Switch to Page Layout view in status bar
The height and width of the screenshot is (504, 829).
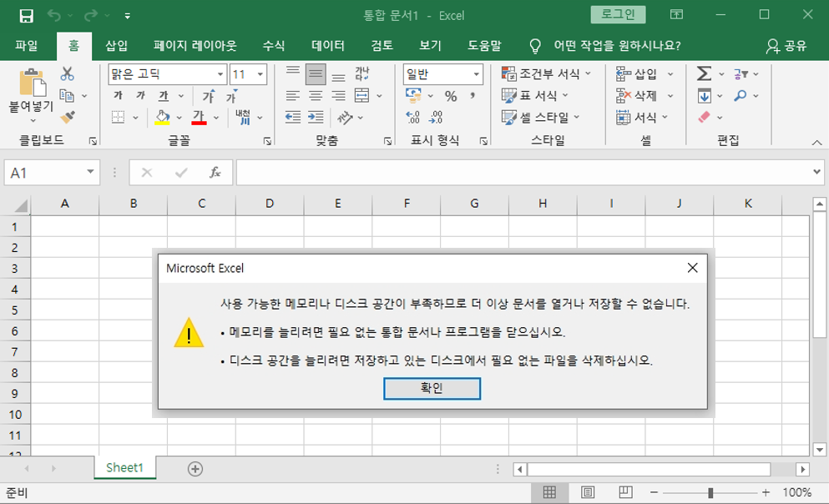(588, 492)
